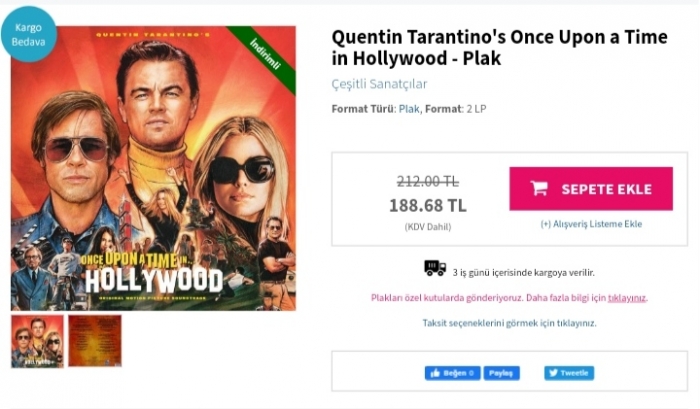Image resolution: width=700 pixels, height=409 pixels.
Task: Click the shopping cart icon on the pink button
Action: tap(539, 188)
